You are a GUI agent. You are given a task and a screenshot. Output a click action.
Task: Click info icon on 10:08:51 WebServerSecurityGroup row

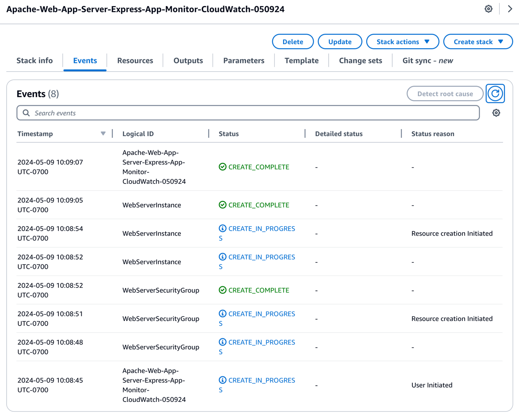[x=223, y=314]
